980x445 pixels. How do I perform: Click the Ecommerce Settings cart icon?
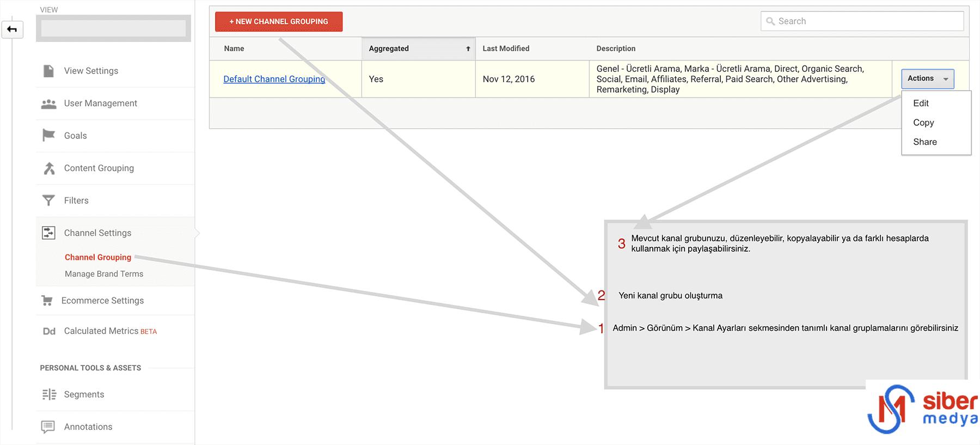click(47, 301)
